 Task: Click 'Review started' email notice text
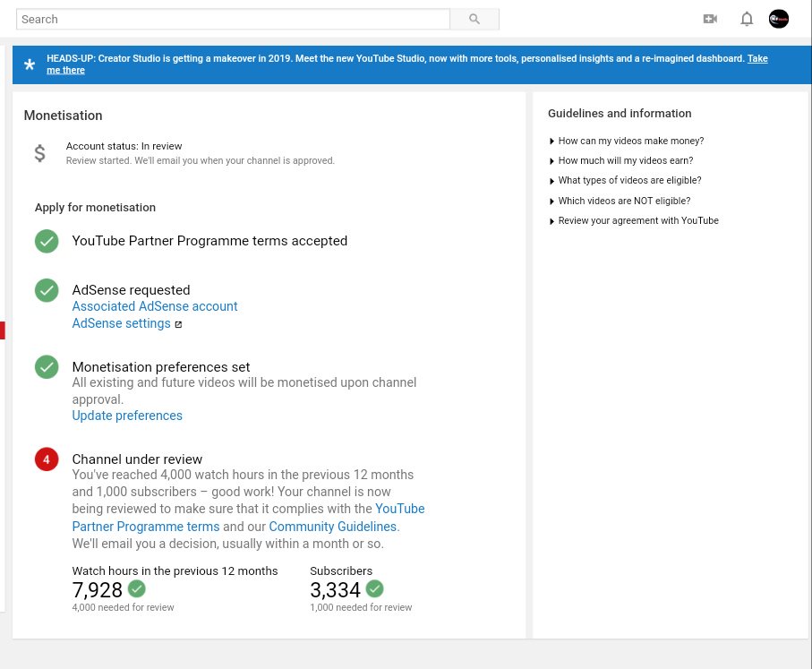pyautogui.click(x=200, y=160)
